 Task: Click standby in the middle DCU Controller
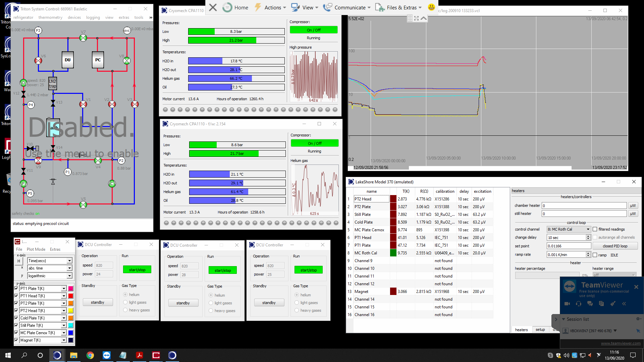(x=183, y=303)
